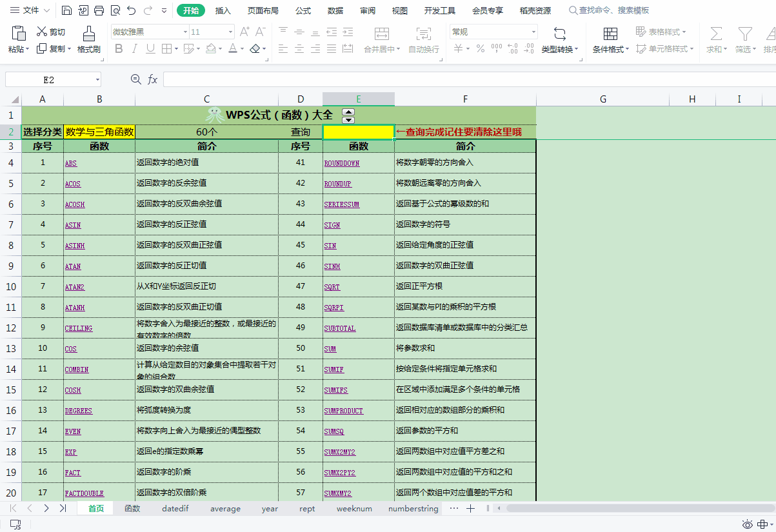The width and height of the screenshot is (776, 532).
Task: Click the Save icon in quick access toolbar
Action: click(x=67, y=10)
